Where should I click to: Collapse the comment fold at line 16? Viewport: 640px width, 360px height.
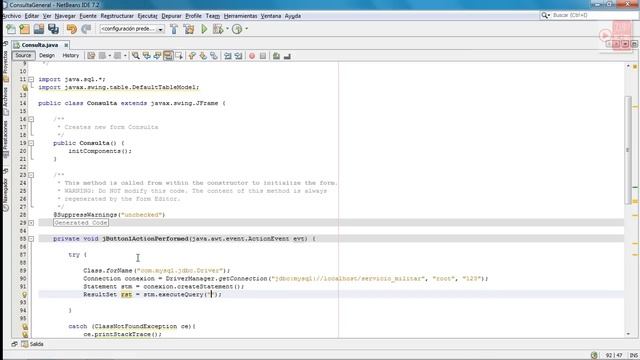pos(31,119)
